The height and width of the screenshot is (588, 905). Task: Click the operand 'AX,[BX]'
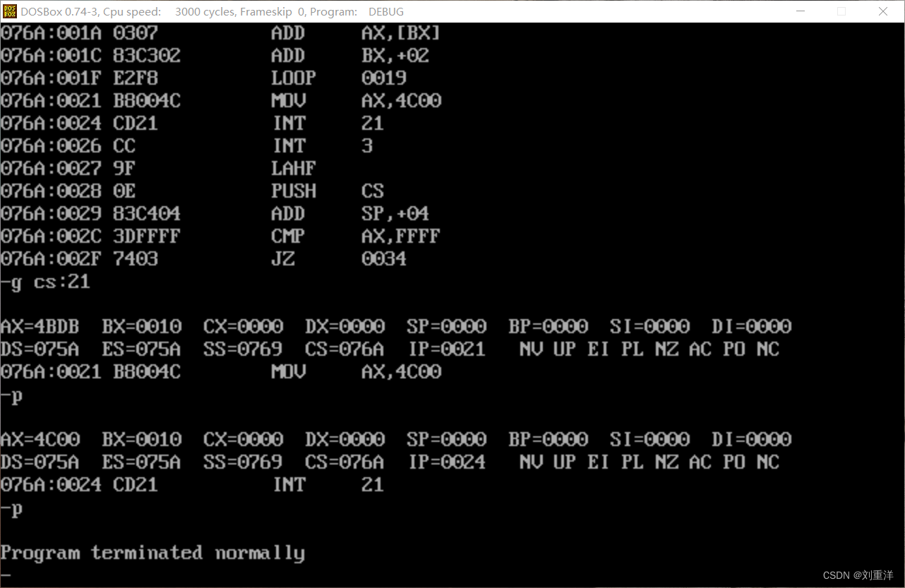click(401, 32)
